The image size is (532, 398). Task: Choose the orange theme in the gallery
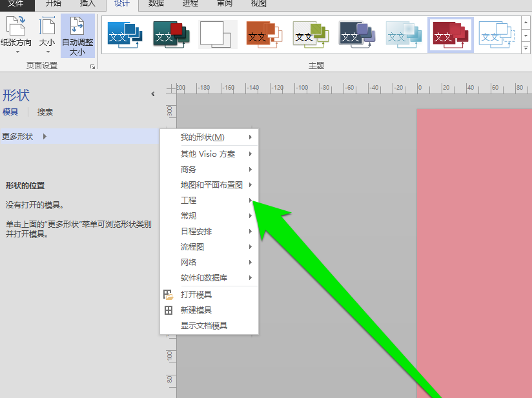[264, 35]
